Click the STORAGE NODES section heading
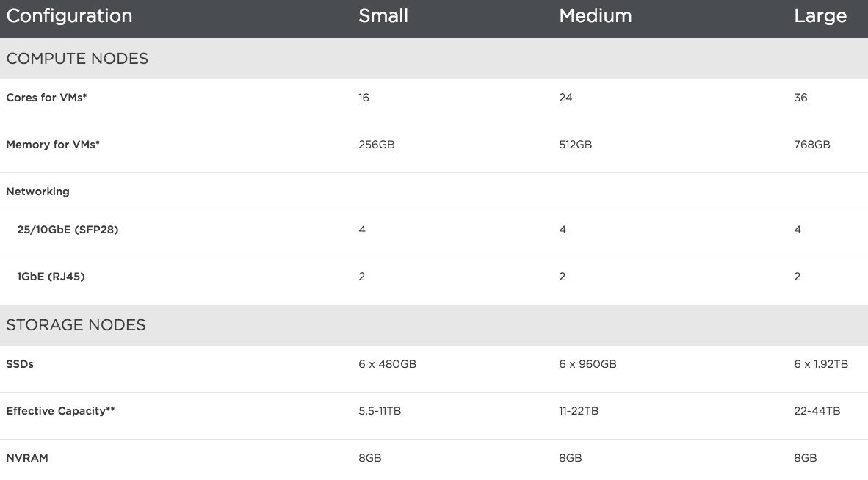Image resolution: width=868 pixels, height=480 pixels. click(76, 325)
